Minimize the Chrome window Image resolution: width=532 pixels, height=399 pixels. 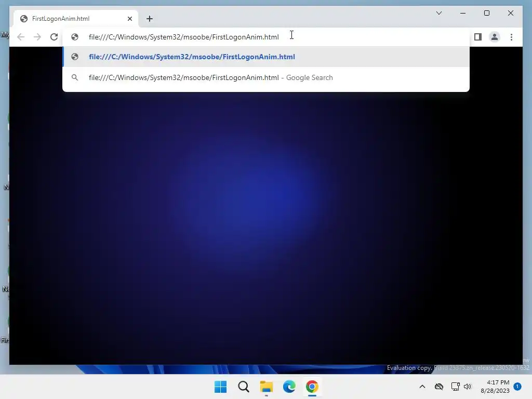pyautogui.click(x=463, y=13)
